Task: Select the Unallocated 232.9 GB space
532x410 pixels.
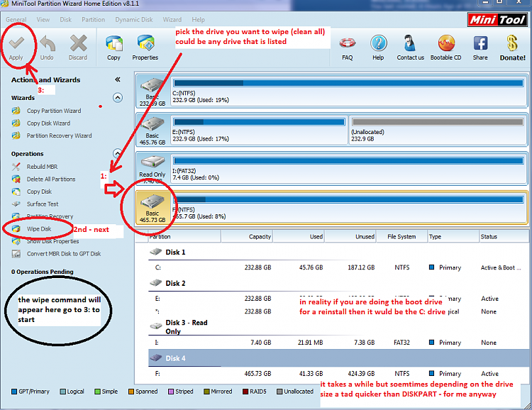Action: (x=438, y=131)
